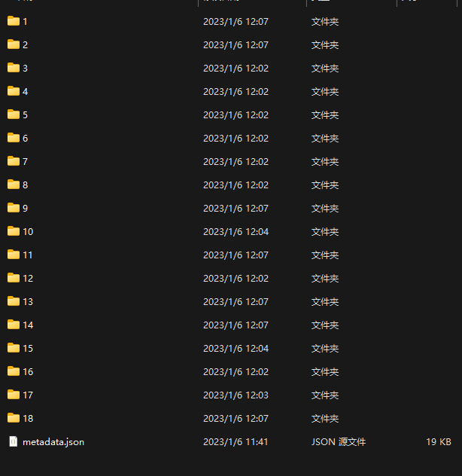Select the folder named 14
This screenshot has height=476, width=462.
point(28,325)
